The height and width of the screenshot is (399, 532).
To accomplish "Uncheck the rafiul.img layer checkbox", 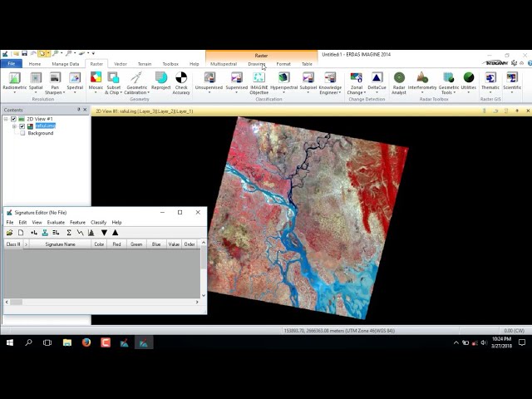I will pos(22,126).
